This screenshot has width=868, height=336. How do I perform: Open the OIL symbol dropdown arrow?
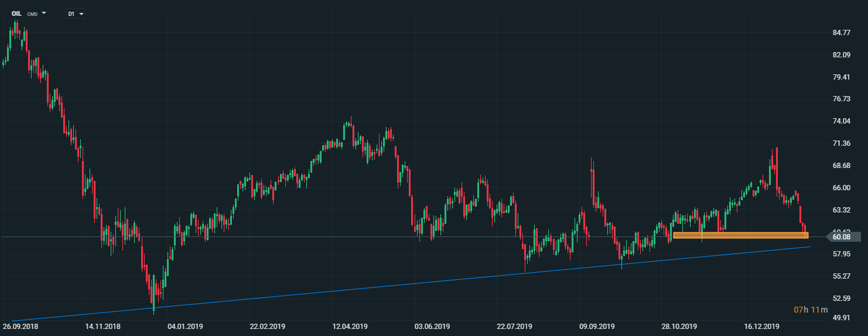coord(44,13)
